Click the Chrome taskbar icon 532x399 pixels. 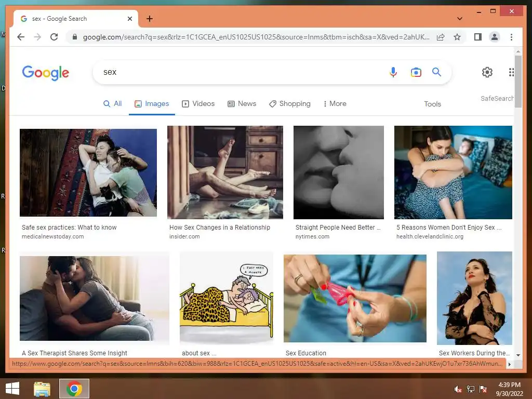tap(74, 389)
